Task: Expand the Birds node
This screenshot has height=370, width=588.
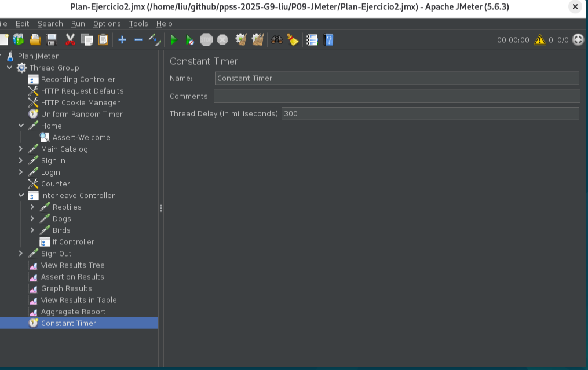Action: tap(32, 230)
